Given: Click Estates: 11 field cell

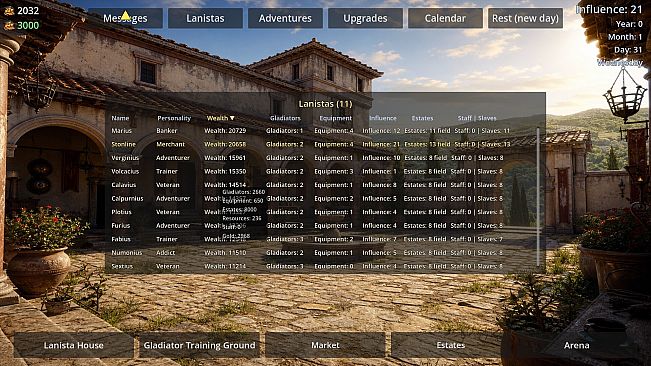Looking at the screenshot, I should click(x=427, y=131).
